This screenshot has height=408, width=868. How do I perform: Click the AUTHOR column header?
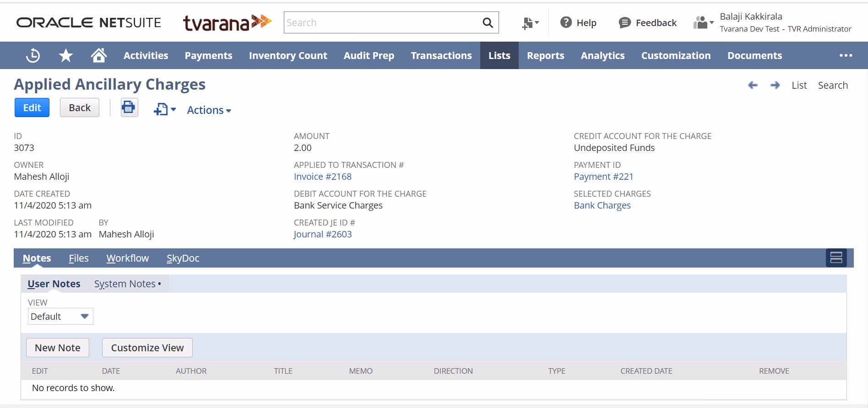pos(191,371)
